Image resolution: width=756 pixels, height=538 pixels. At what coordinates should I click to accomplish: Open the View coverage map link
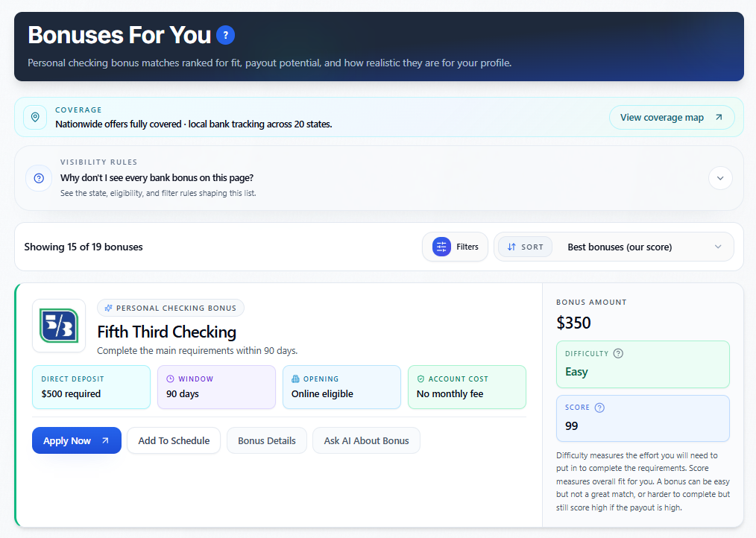(672, 117)
